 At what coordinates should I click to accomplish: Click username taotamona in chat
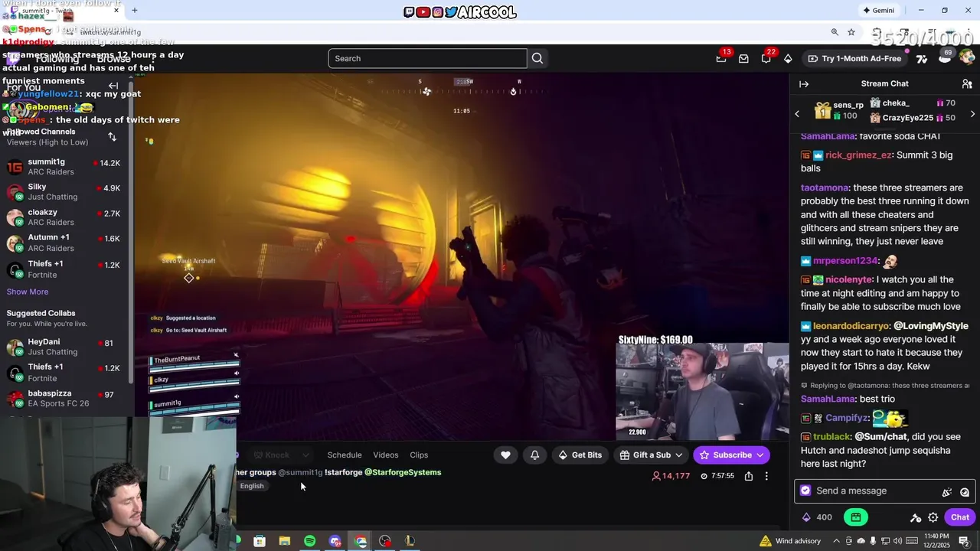click(825, 188)
